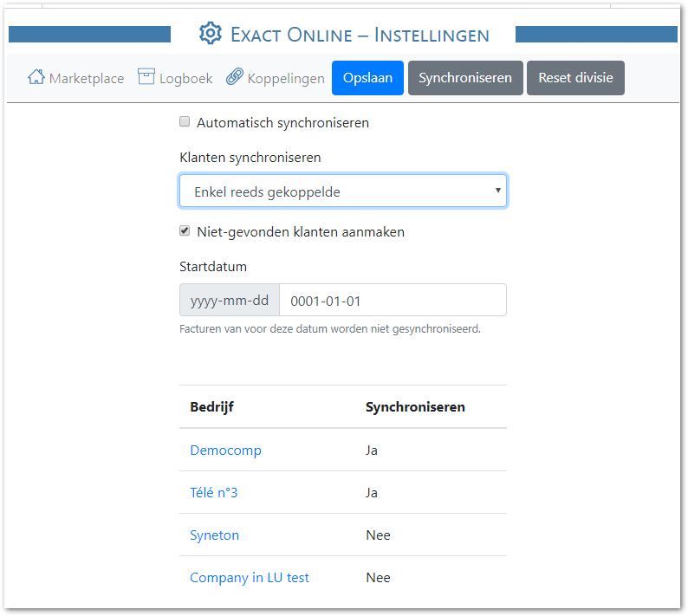Click the Synchroniseren button
Screen dimensions: 688x616
click(465, 78)
